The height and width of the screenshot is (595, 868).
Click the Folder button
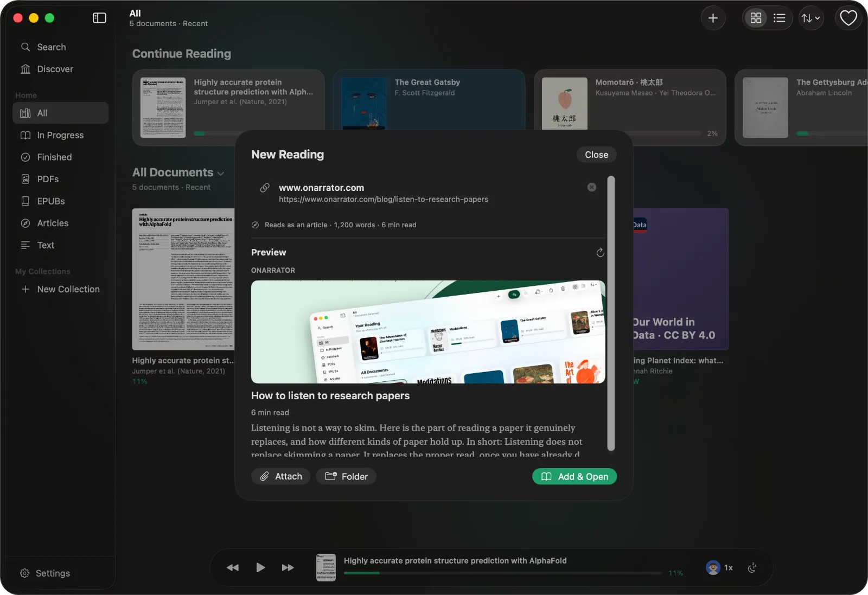point(346,476)
